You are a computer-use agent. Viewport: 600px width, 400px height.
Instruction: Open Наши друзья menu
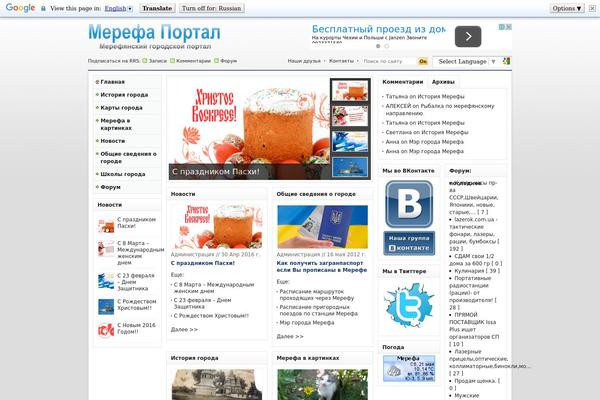click(x=305, y=61)
